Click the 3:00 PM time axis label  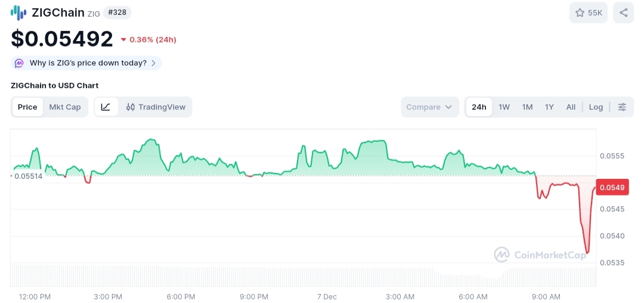(x=108, y=297)
